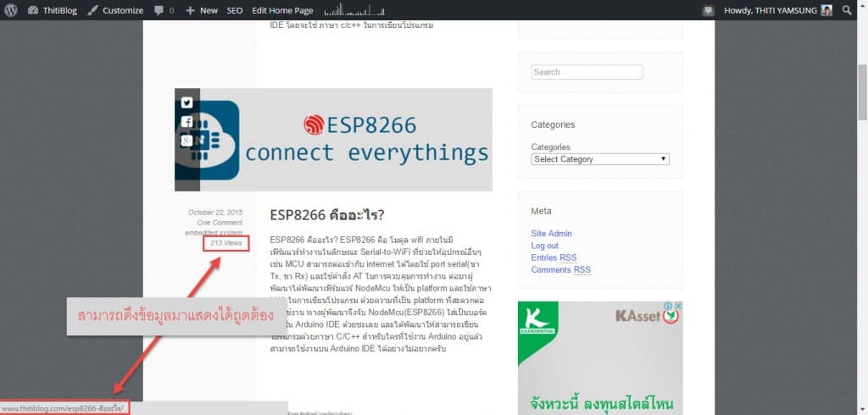Open the New content menu
868x415 pixels.
tap(202, 10)
